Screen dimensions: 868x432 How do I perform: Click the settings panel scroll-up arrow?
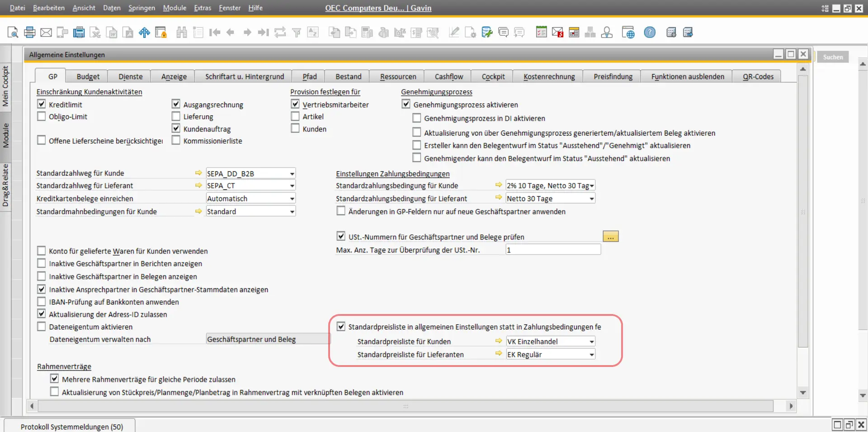click(803, 69)
